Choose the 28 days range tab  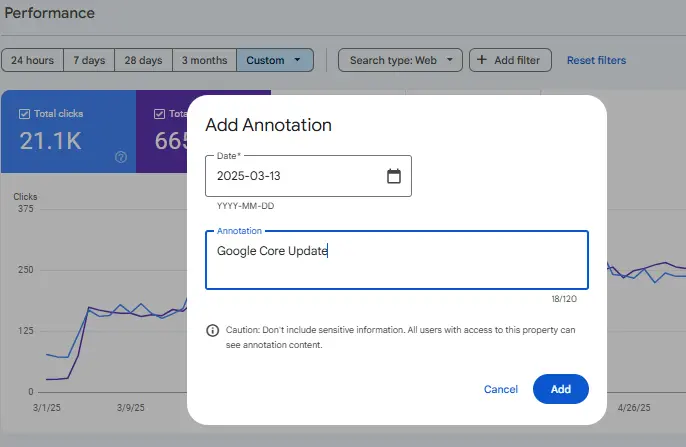tap(144, 60)
